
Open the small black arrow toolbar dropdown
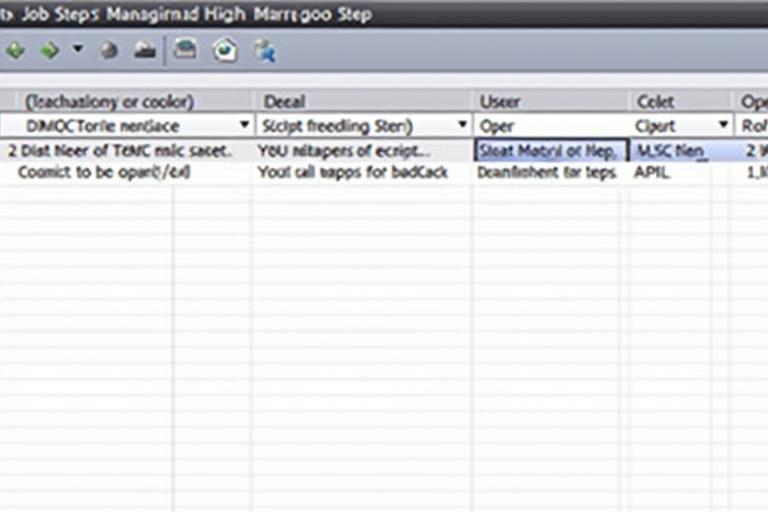coord(78,50)
